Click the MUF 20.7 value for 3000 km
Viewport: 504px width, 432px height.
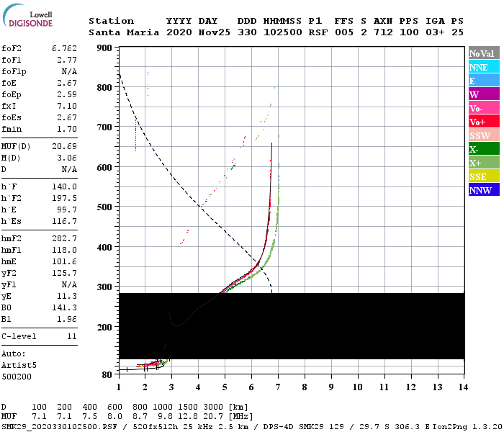point(214,416)
